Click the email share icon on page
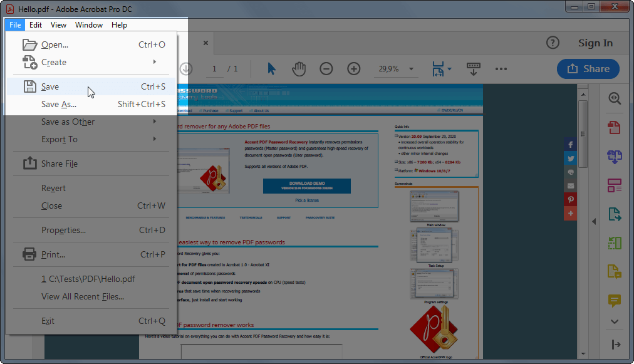The image size is (634, 364). (x=571, y=185)
